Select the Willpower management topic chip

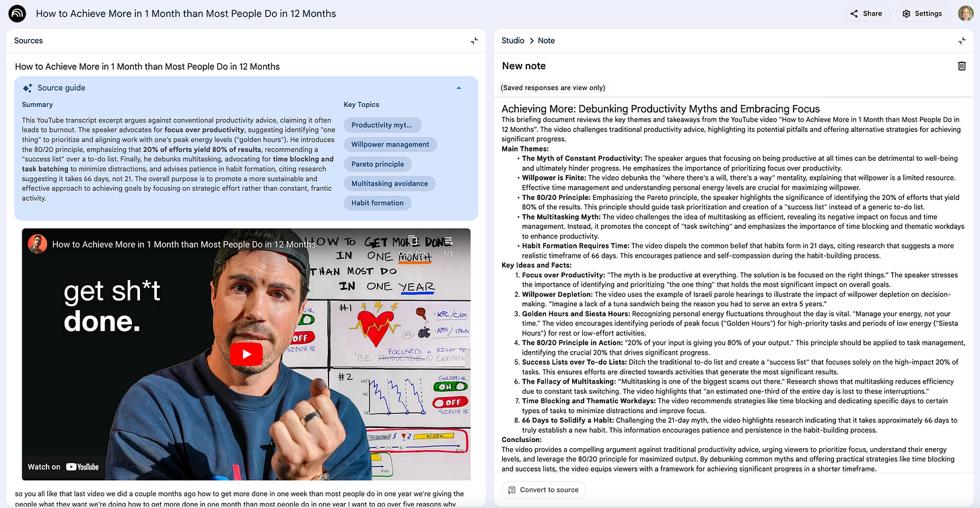click(390, 144)
